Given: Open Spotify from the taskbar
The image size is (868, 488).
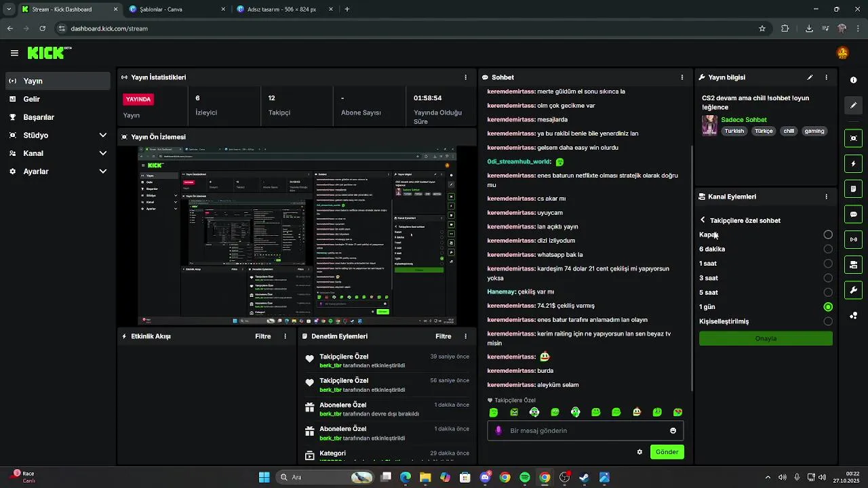Looking at the screenshot, I should pos(525,477).
